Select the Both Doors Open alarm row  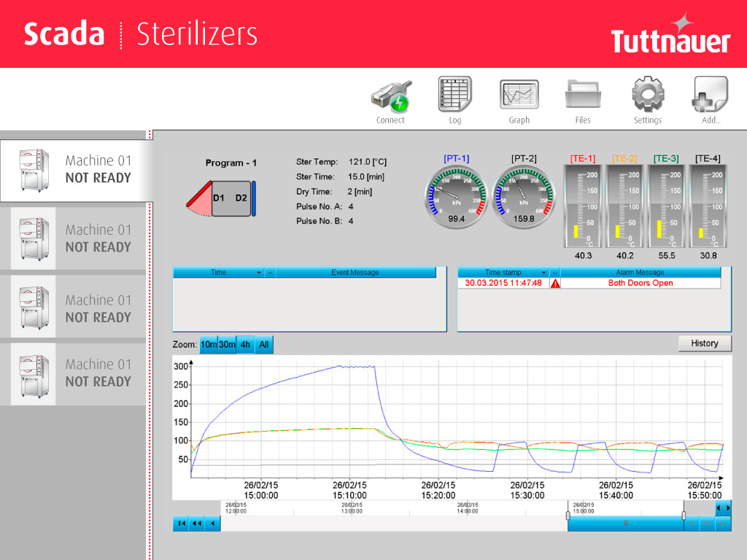[589, 284]
